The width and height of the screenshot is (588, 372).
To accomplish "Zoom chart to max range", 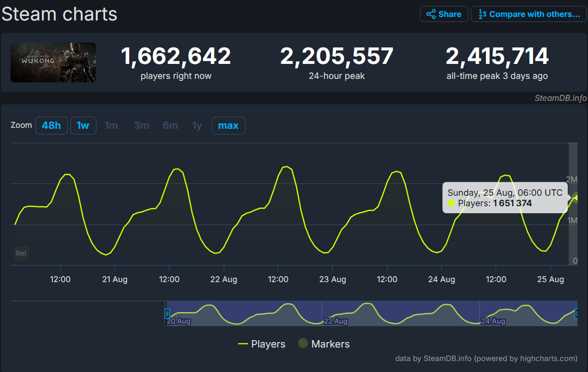I will click(x=228, y=125).
